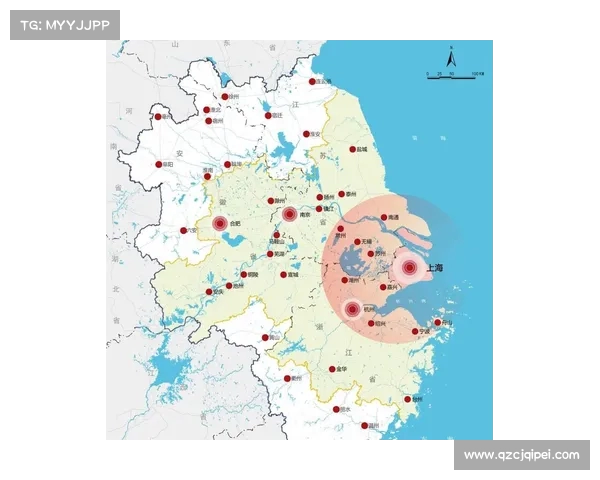Select the Jinhua (金华) city dot
Screen dimensions: 600x480
click(x=332, y=369)
